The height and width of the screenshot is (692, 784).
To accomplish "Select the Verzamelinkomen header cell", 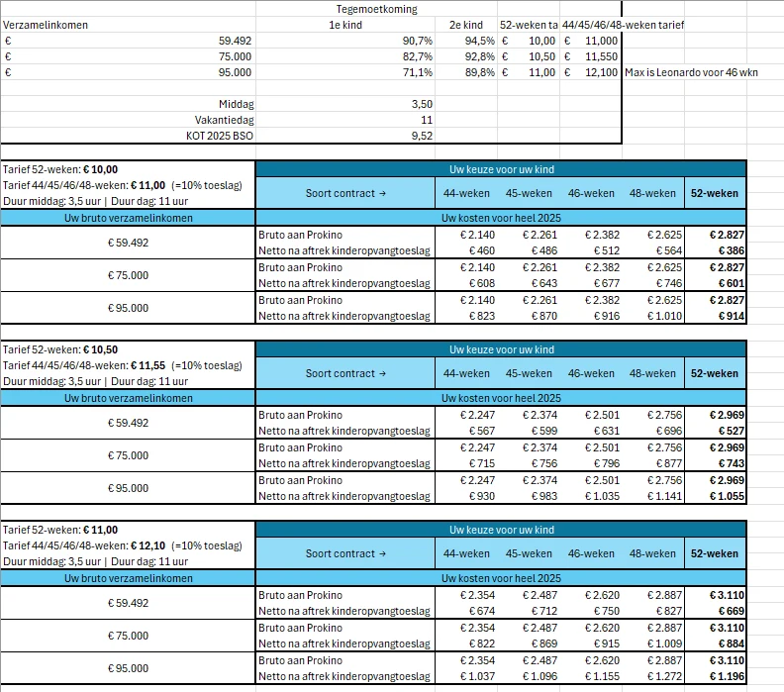I will click(x=128, y=25).
